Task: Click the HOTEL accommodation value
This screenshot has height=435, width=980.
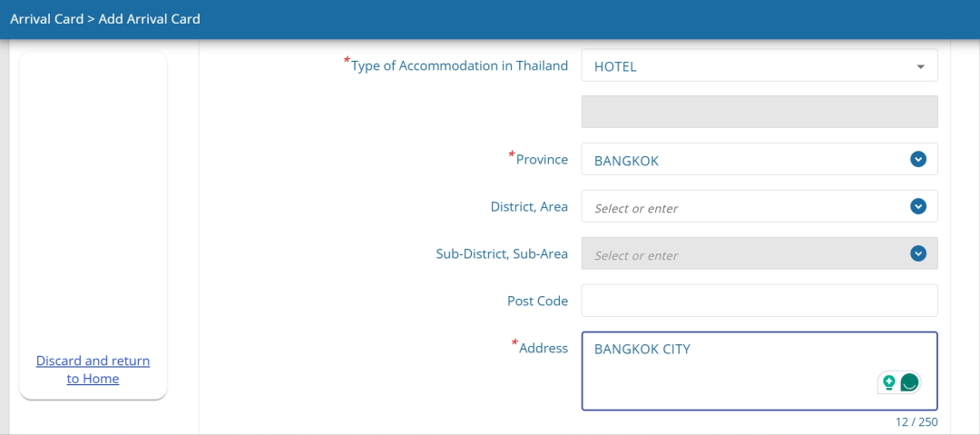Action: 615,67
